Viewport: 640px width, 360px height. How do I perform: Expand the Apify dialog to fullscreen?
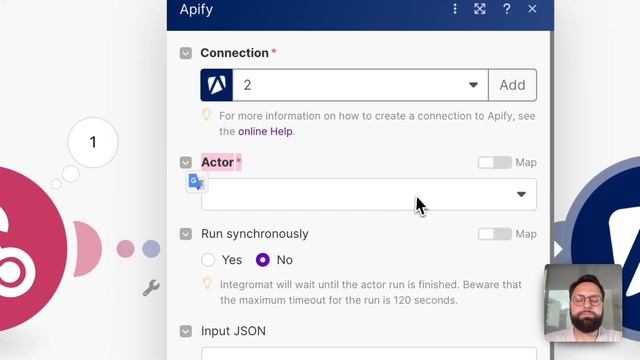(480, 9)
